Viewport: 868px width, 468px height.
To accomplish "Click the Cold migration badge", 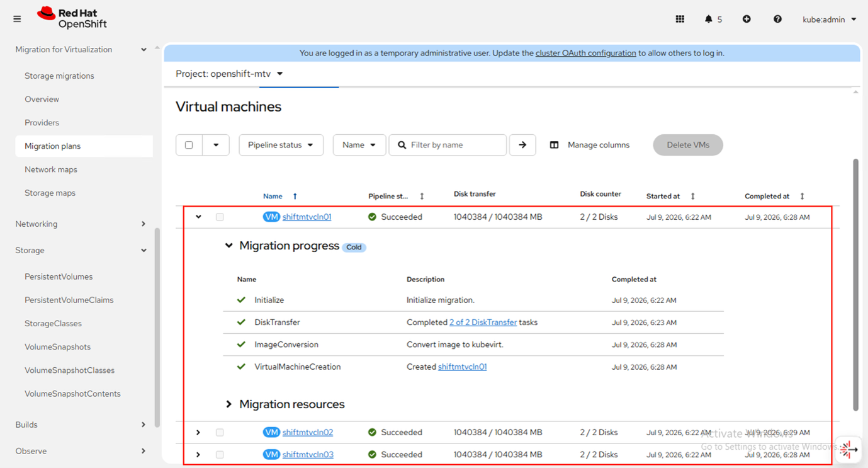I will click(x=354, y=247).
